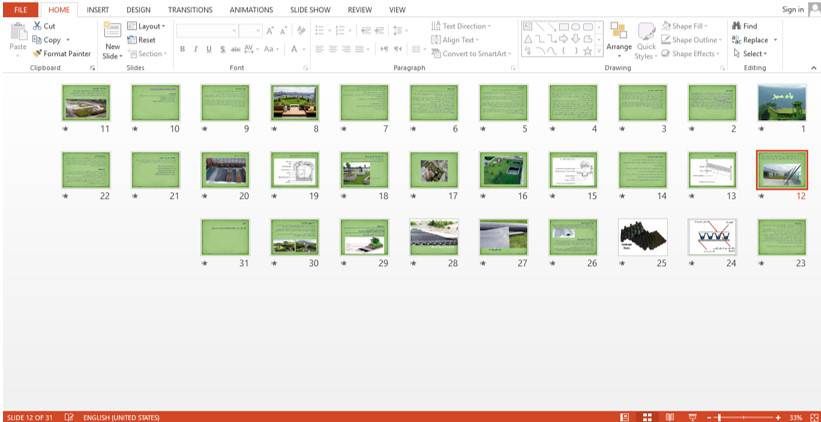Click the Cut scissors icon

37,26
